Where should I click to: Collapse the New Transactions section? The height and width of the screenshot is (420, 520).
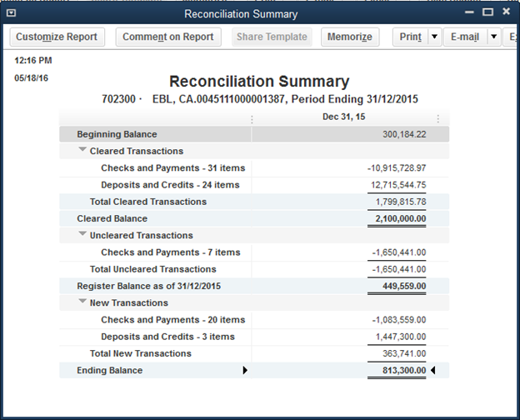click(x=82, y=302)
